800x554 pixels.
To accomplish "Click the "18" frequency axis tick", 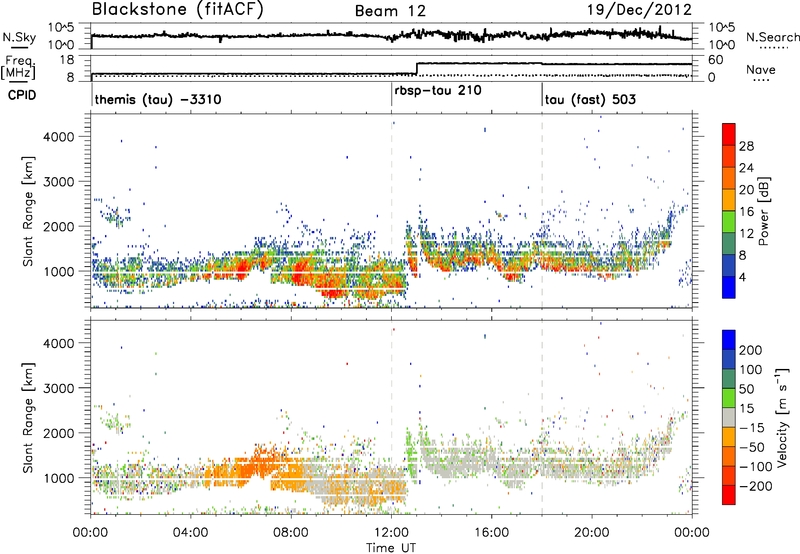I will 67,60.
